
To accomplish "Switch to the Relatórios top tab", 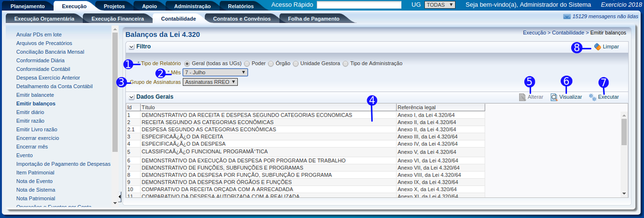I will click(240, 6).
